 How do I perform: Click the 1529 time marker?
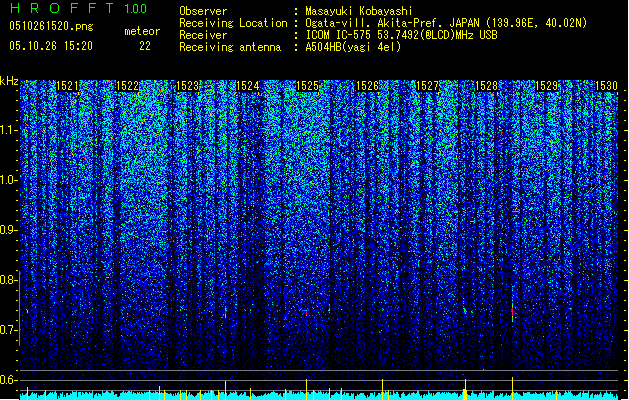pyautogui.click(x=547, y=86)
